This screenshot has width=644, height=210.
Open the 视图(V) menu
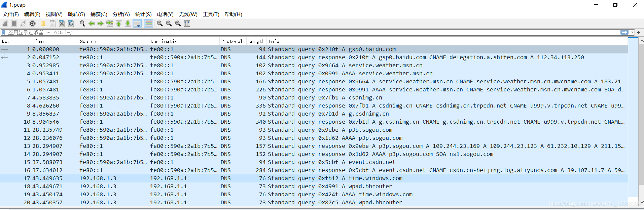pos(54,14)
